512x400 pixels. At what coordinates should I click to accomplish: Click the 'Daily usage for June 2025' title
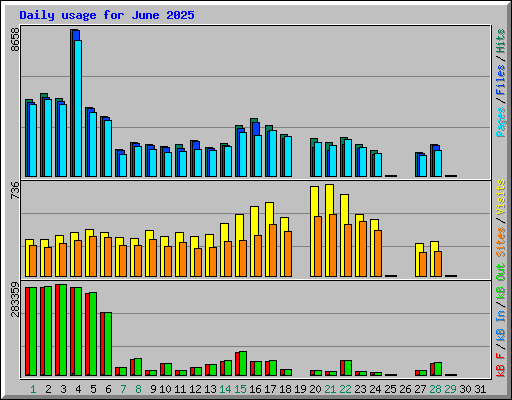(107, 15)
